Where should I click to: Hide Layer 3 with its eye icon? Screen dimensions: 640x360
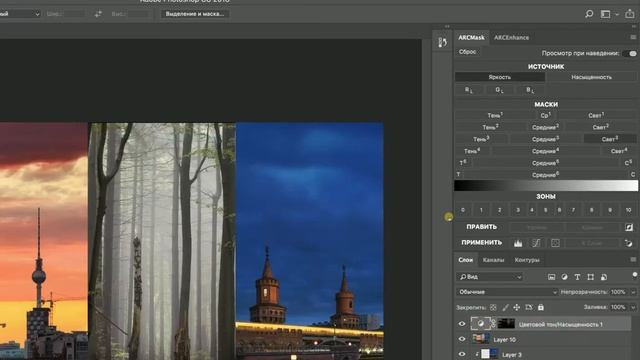[x=462, y=354]
